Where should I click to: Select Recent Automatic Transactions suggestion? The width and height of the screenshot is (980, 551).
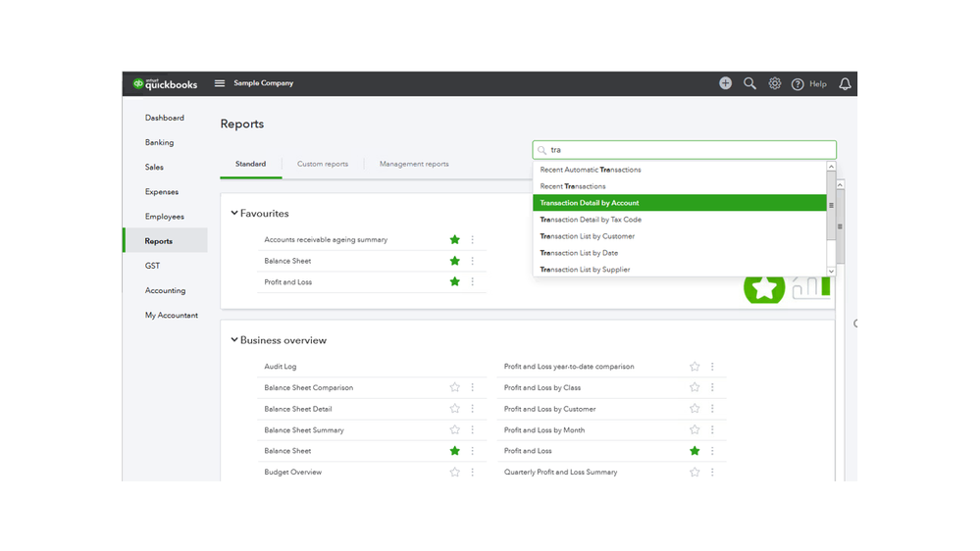(680, 170)
